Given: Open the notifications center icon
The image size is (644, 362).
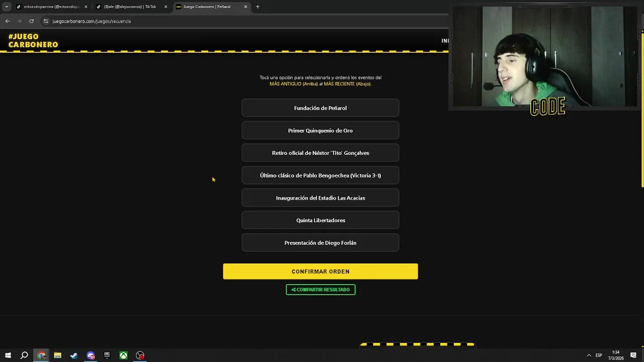Looking at the screenshot, I should click(633, 355).
